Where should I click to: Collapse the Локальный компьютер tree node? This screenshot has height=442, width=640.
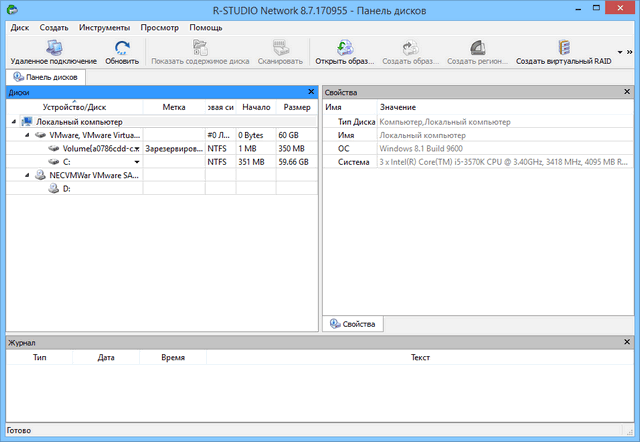[x=14, y=121]
